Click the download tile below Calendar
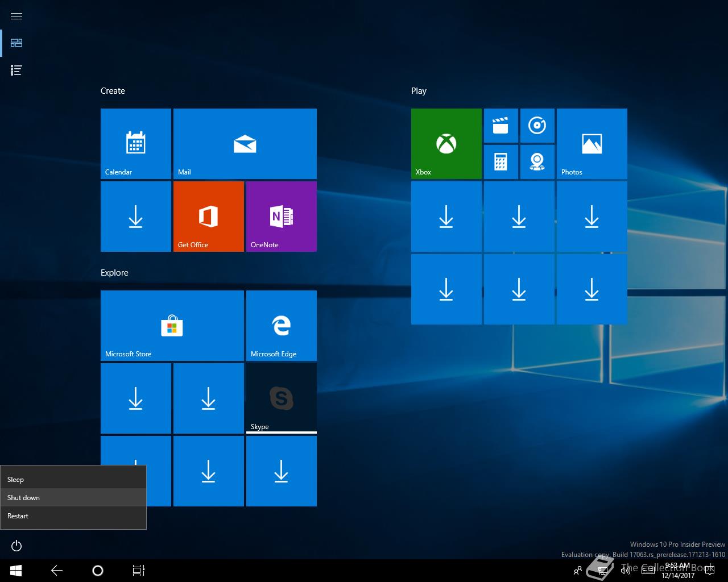 tap(136, 217)
